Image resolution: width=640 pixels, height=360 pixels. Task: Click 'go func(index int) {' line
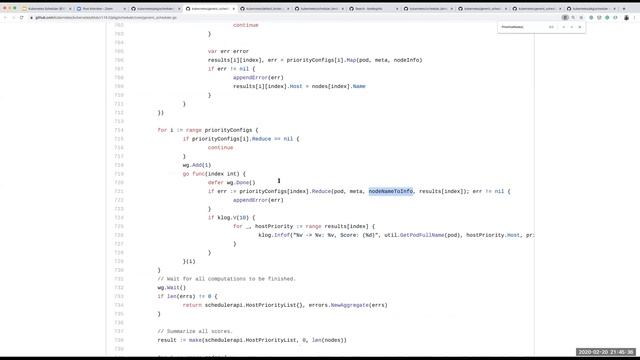pos(214,174)
